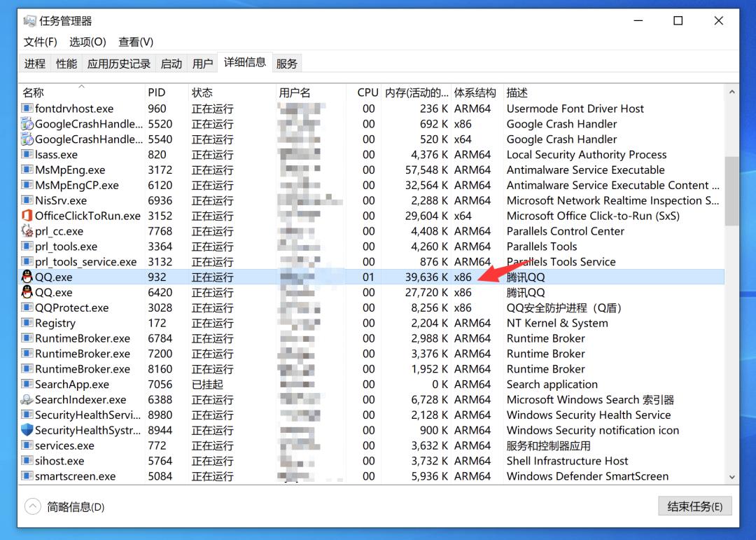Open the 选项(O) menu
756x540 pixels.
(x=87, y=42)
